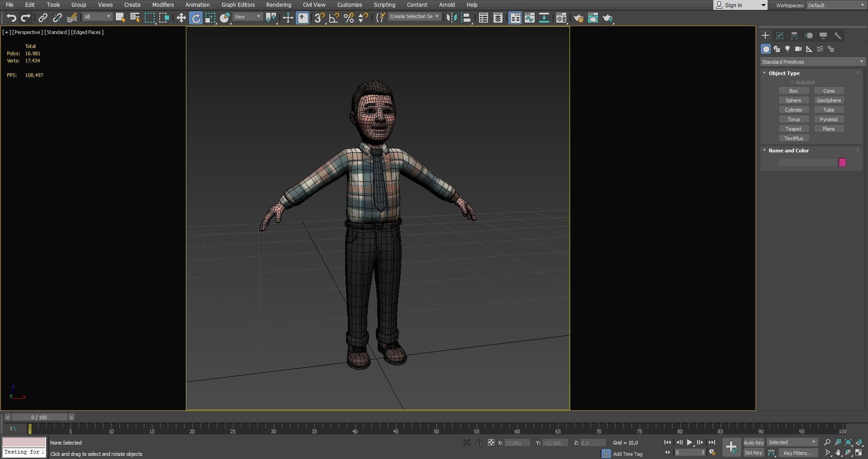Open the Workspaces Default dropdown
Viewport: 868px width, 459px height.
click(x=835, y=5)
